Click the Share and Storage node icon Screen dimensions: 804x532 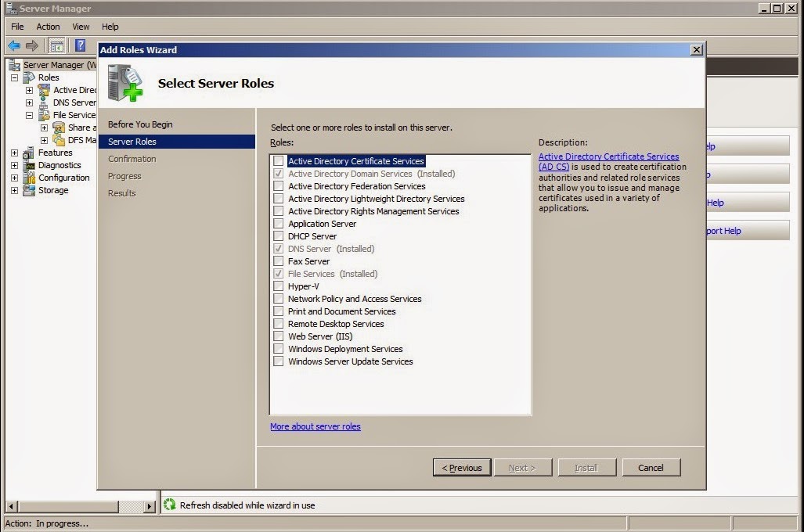pyautogui.click(x=59, y=128)
